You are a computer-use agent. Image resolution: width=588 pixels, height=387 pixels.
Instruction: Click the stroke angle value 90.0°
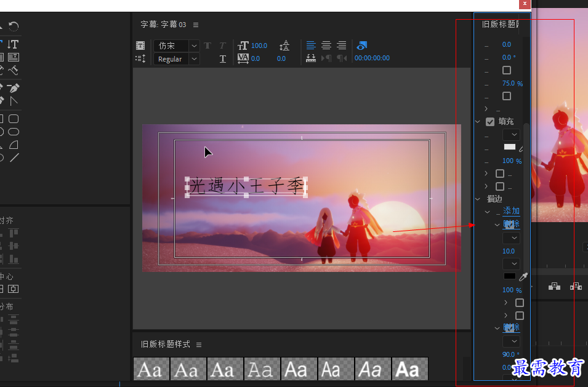point(511,354)
